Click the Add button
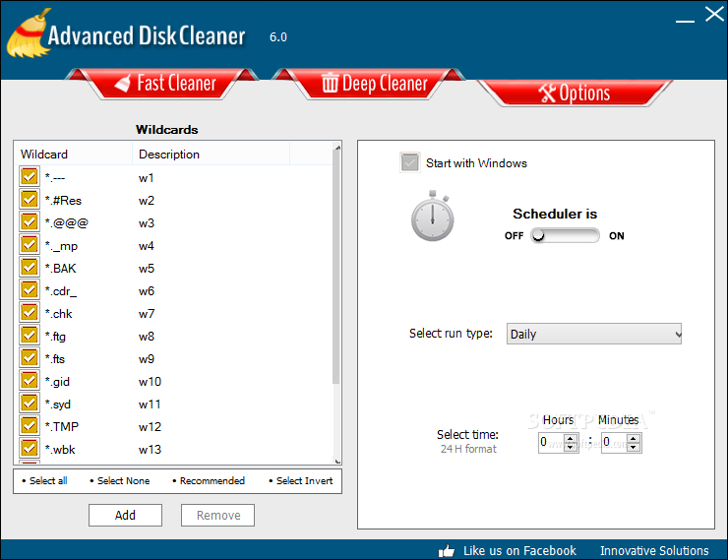The image size is (728, 560). coord(125,515)
